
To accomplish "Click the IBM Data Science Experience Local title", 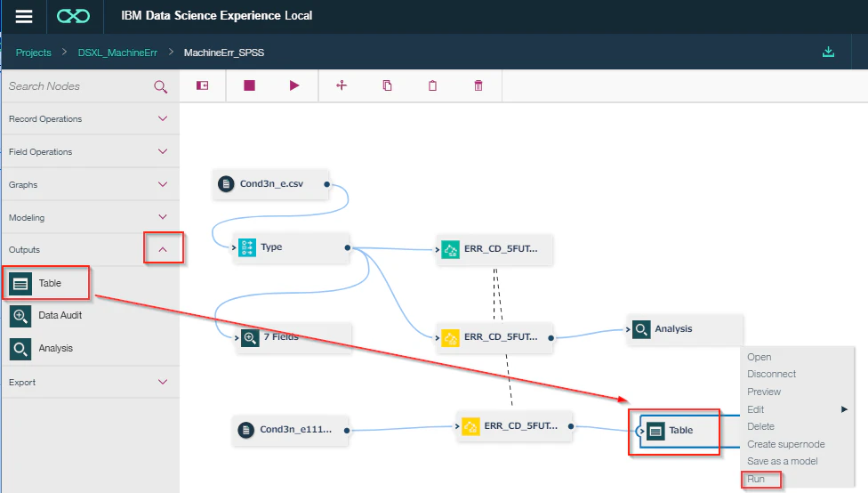I will (x=216, y=15).
